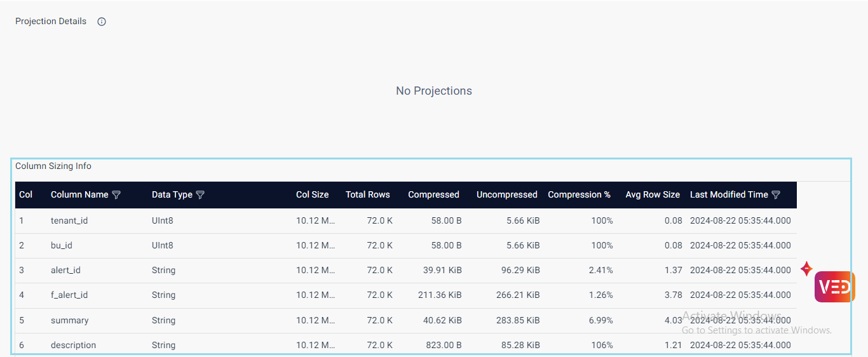The width and height of the screenshot is (868, 357).
Task: Open the Last Modified Time filter icon
Action: pos(776,195)
